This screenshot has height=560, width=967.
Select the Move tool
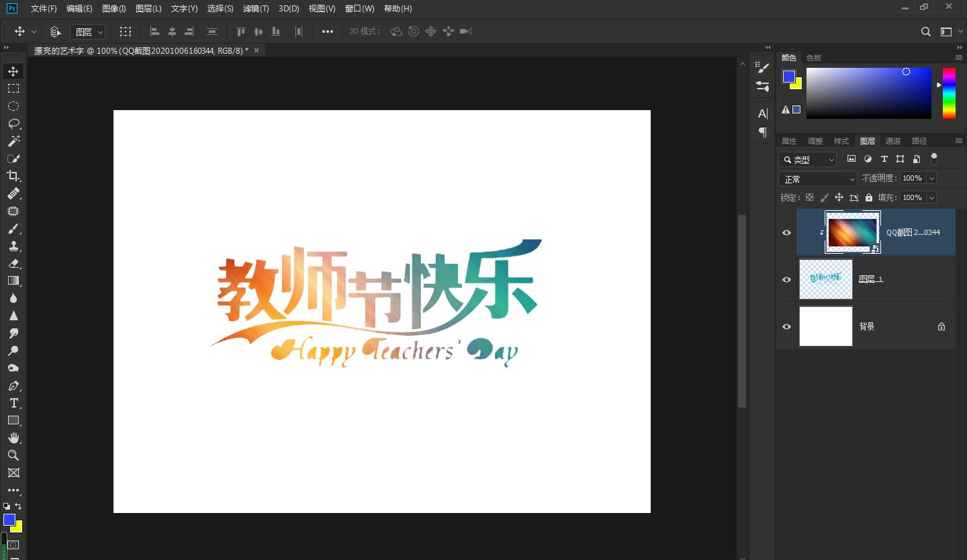click(x=13, y=71)
